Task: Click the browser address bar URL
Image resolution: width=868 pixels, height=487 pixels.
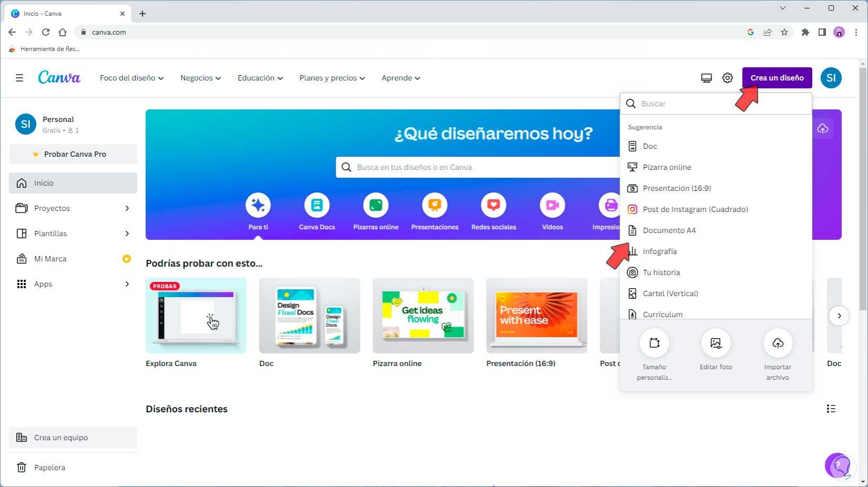Action: point(109,32)
